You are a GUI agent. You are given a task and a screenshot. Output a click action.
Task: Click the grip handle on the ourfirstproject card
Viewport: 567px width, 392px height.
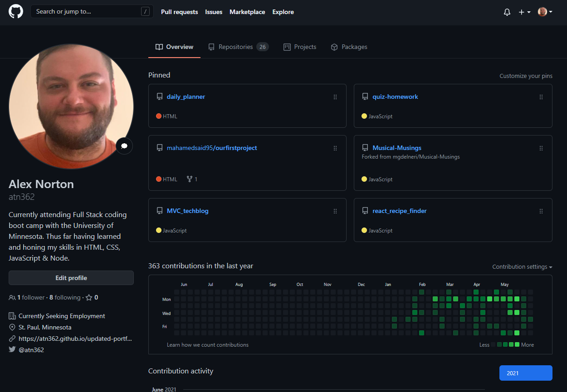335,148
